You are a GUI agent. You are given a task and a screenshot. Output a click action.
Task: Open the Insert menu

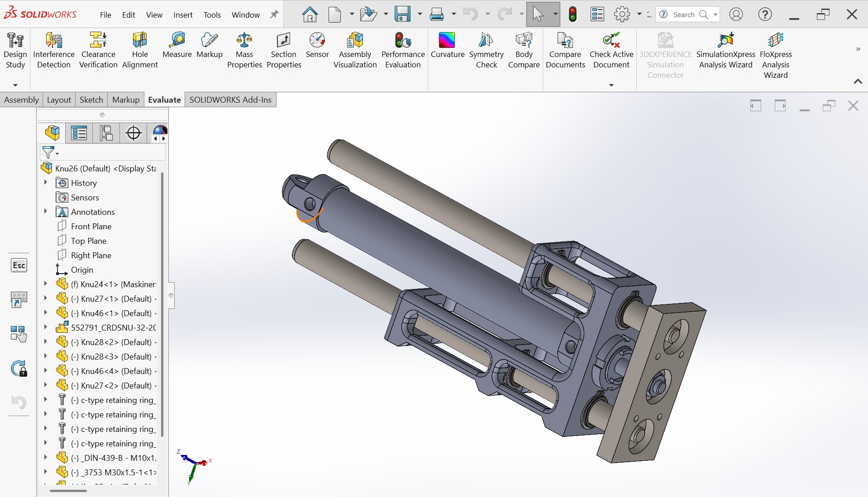coord(183,15)
